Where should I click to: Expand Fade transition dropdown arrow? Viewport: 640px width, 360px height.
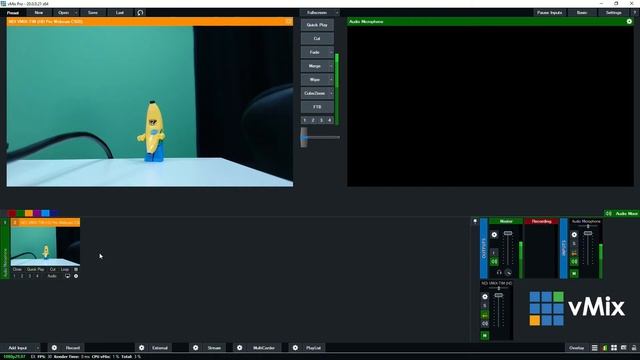click(x=331, y=52)
